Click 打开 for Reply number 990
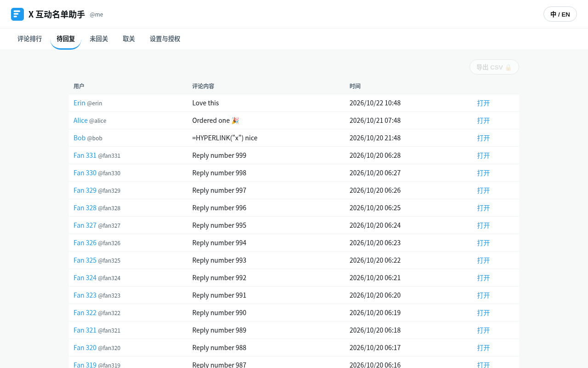Viewport: 588px width, 368px height. [483, 313]
